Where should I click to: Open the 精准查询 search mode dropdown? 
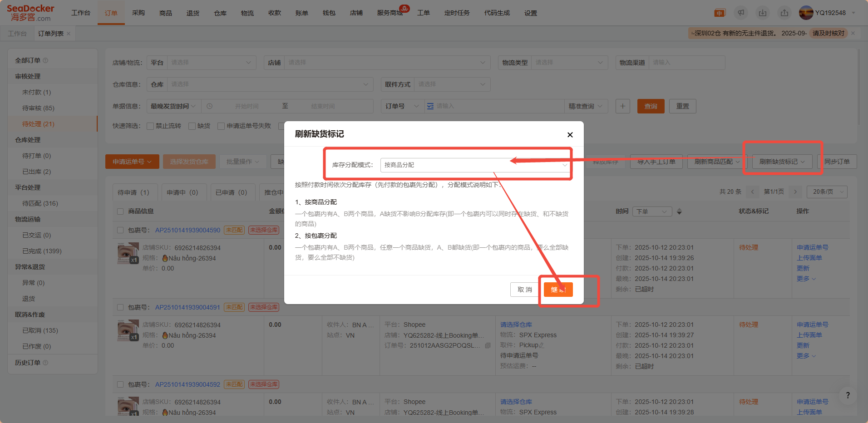click(585, 106)
